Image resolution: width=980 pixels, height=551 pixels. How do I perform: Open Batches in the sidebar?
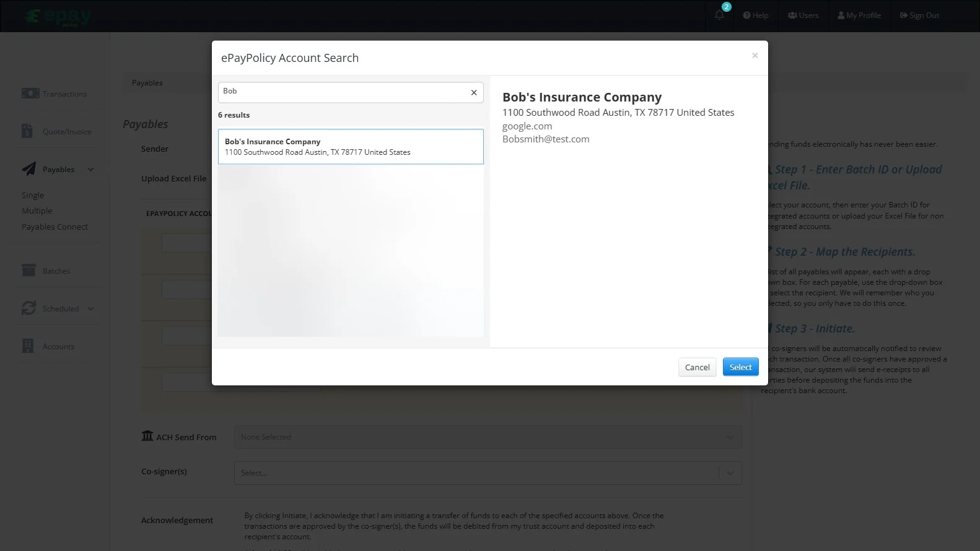[x=56, y=271]
